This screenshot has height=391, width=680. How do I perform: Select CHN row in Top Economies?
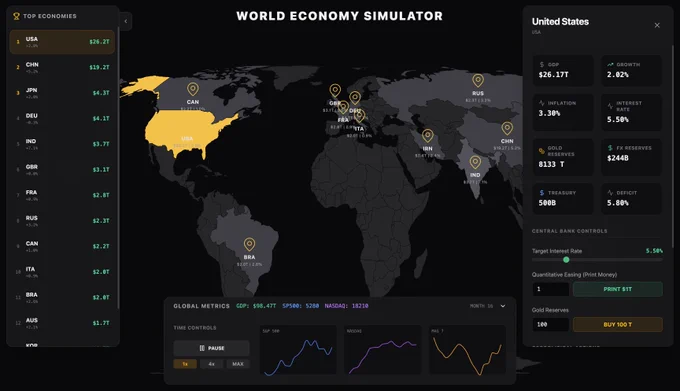pyautogui.click(x=62, y=67)
